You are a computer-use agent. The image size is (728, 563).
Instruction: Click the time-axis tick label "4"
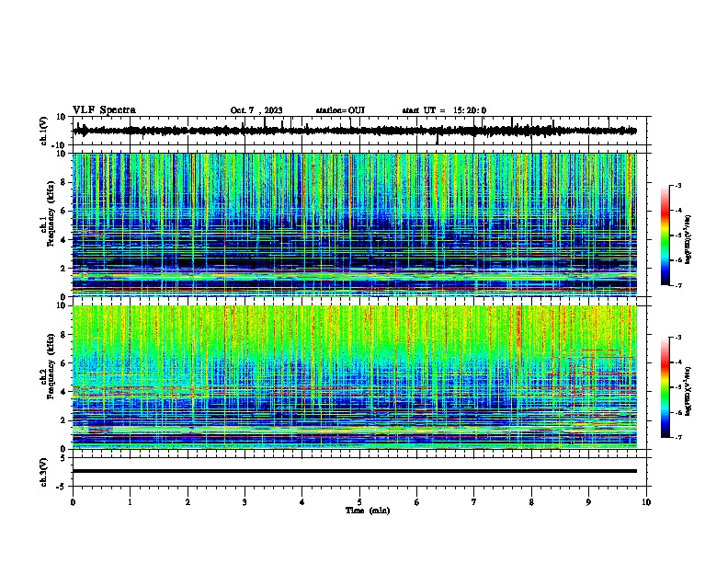click(301, 502)
